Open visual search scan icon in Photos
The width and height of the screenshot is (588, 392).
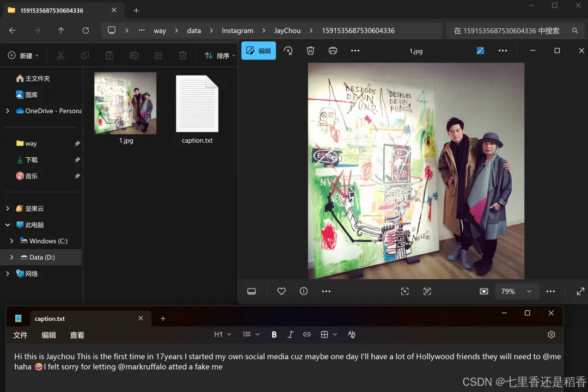[405, 291]
